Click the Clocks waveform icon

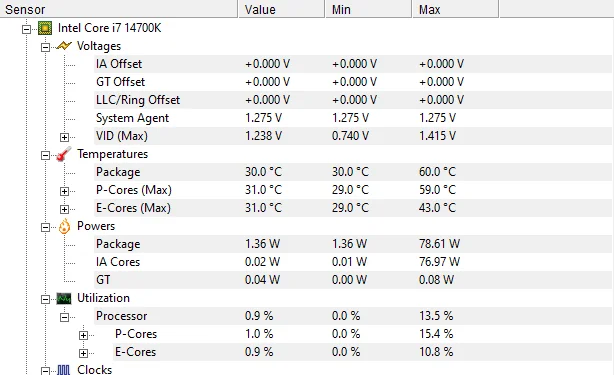64,370
